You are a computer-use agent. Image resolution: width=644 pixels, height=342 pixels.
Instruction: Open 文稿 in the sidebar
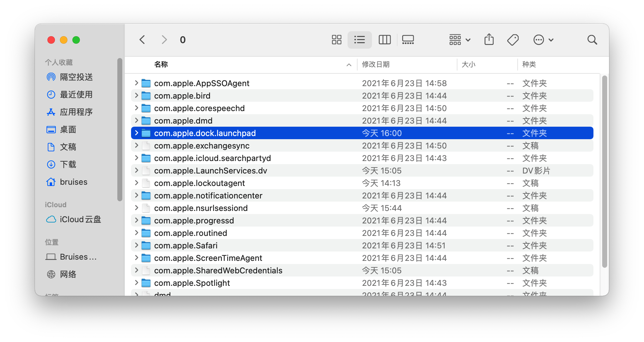click(61, 147)
